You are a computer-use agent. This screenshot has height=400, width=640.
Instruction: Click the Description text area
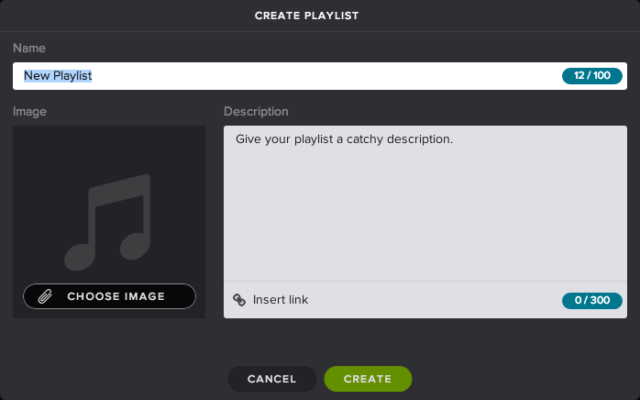pos(425,204)
